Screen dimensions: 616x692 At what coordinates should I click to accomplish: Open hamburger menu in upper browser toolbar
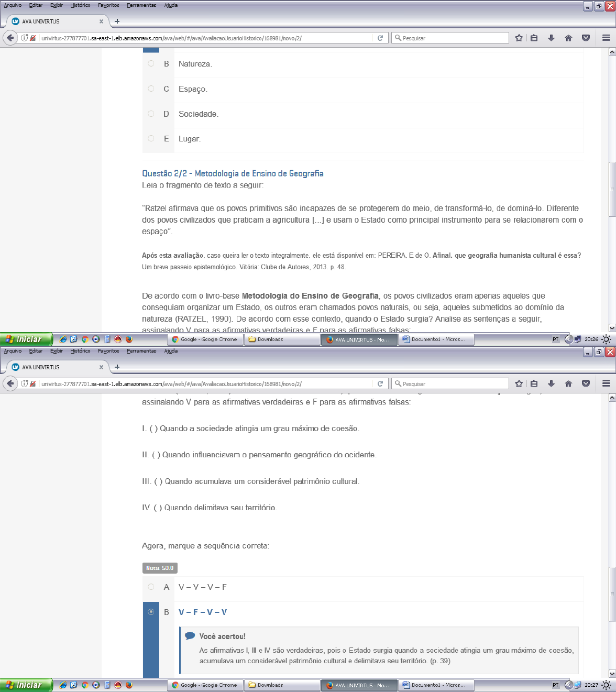(606, 38)
